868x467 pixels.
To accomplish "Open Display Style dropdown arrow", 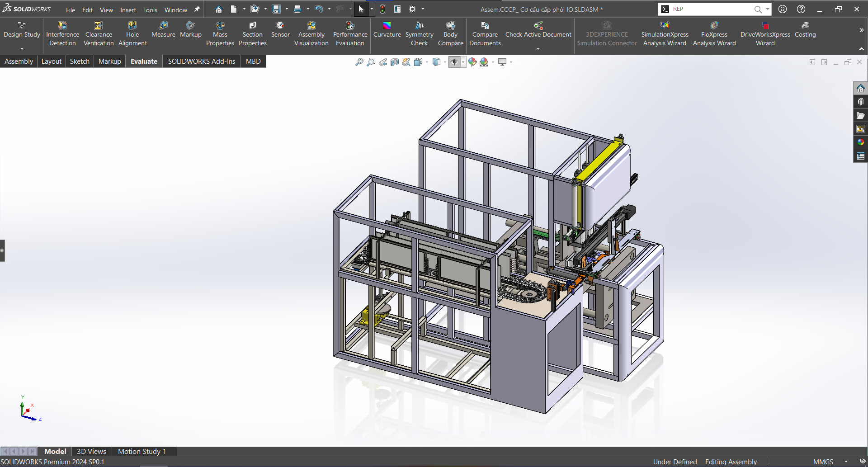I will point(445,62).
